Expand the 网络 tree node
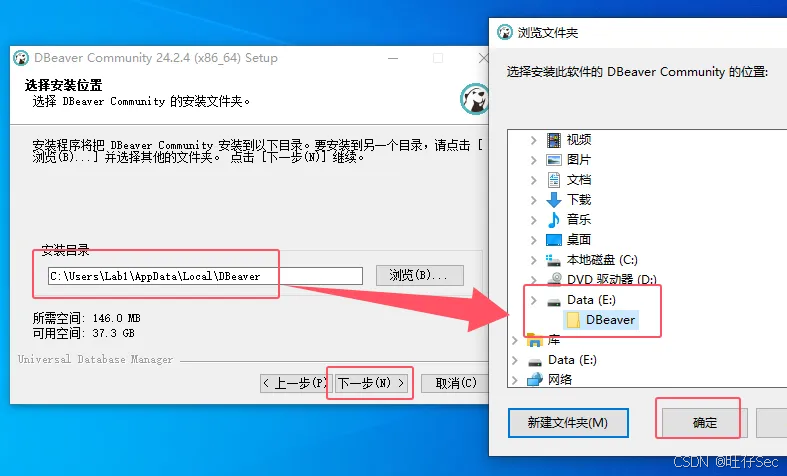Image resolution: width=787 pixels, height=476 pixels. [x=514, y=380]
